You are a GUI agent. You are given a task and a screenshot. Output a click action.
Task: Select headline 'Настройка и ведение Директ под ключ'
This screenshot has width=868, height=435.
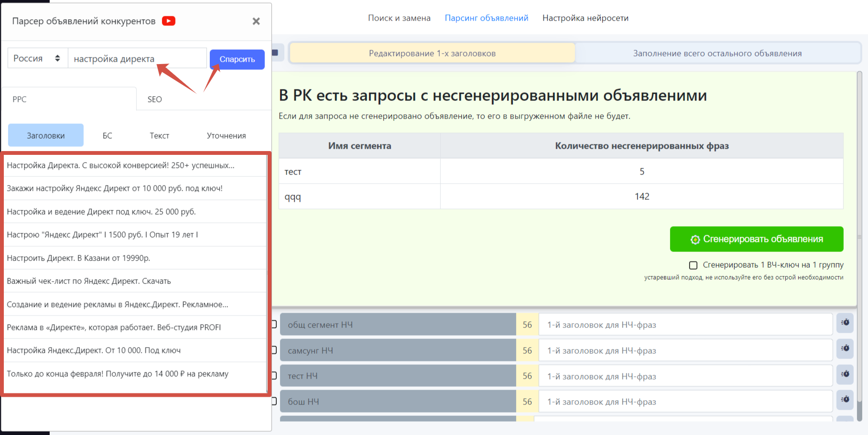coord(135,212)
